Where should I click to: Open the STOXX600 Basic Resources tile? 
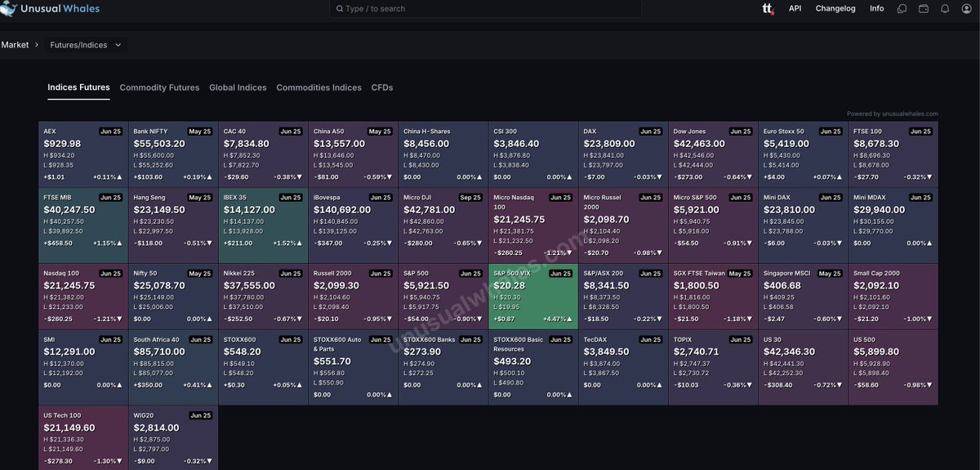(x=533, y=369)
